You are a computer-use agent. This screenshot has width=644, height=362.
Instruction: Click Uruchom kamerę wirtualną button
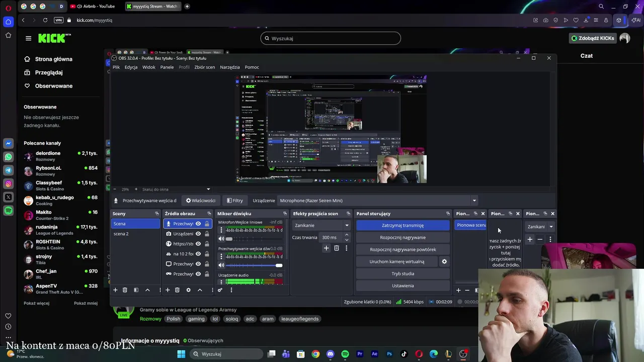click(x=396, y=261)
